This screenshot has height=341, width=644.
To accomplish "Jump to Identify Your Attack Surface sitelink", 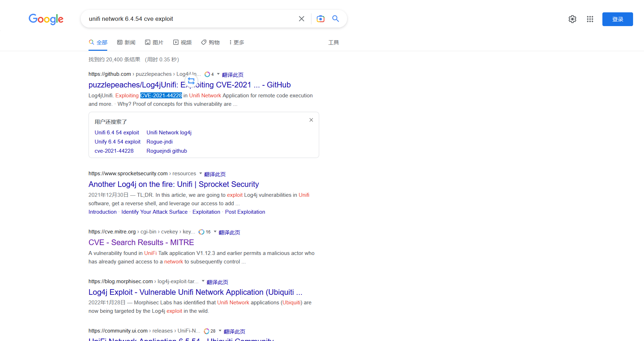I will click(x=154, y=212).
